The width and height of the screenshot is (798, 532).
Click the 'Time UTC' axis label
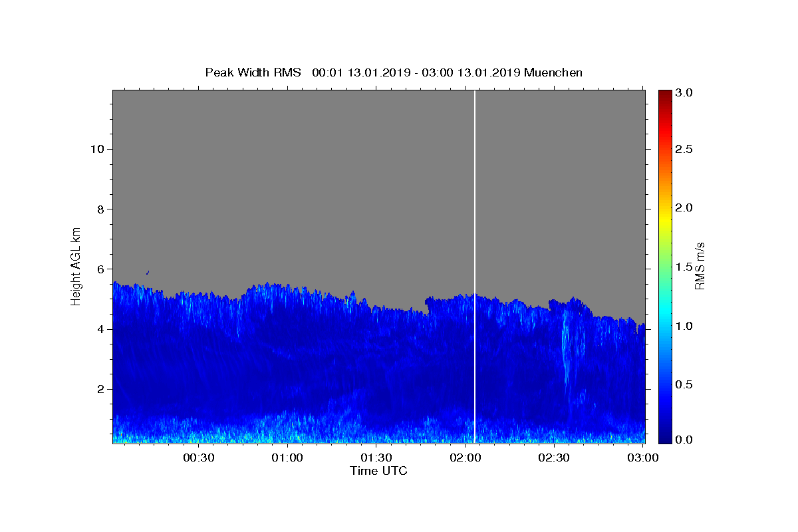(x=378, y=471)
